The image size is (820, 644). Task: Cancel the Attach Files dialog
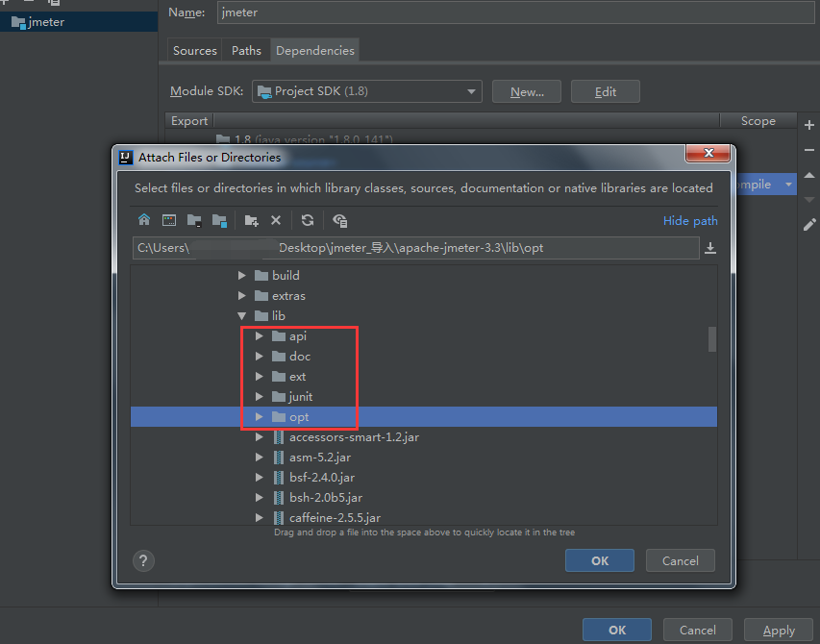tap(681, 561)
